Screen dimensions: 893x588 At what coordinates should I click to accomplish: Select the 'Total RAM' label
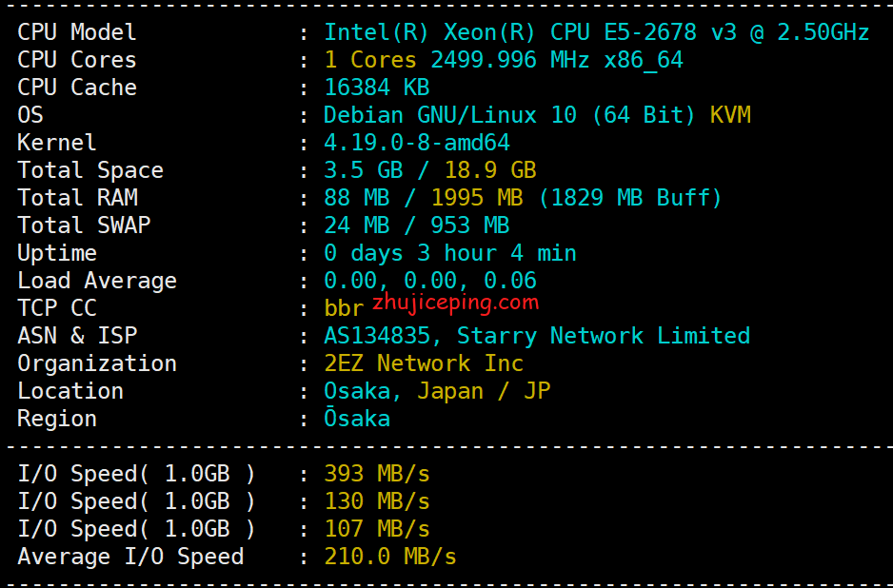point(77,198)
